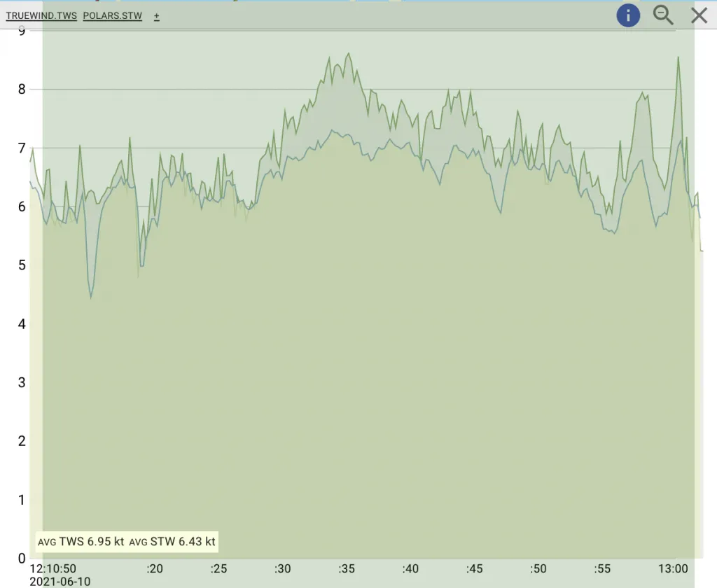Select the POLARS.STW series label
Viewport: 717px width, 588px height.
112,16
